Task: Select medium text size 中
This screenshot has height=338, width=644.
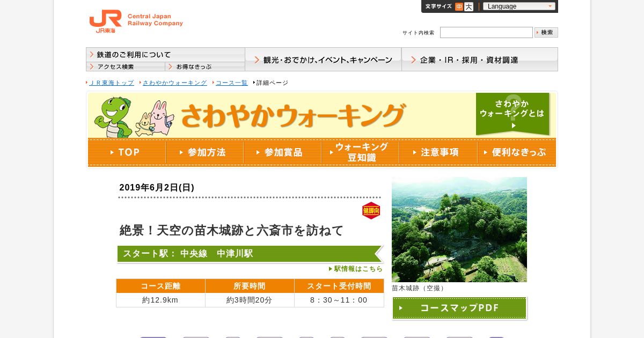Action: pos(459,6)
